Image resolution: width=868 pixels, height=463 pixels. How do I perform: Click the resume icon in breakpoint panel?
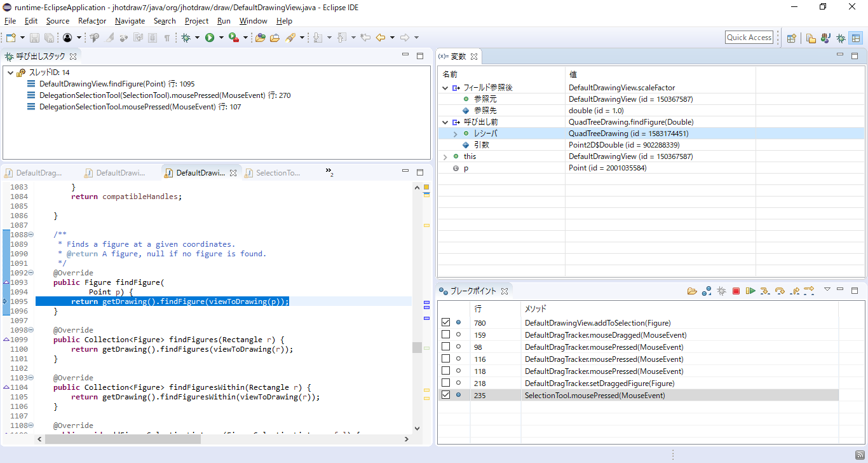tap(750, 291)
